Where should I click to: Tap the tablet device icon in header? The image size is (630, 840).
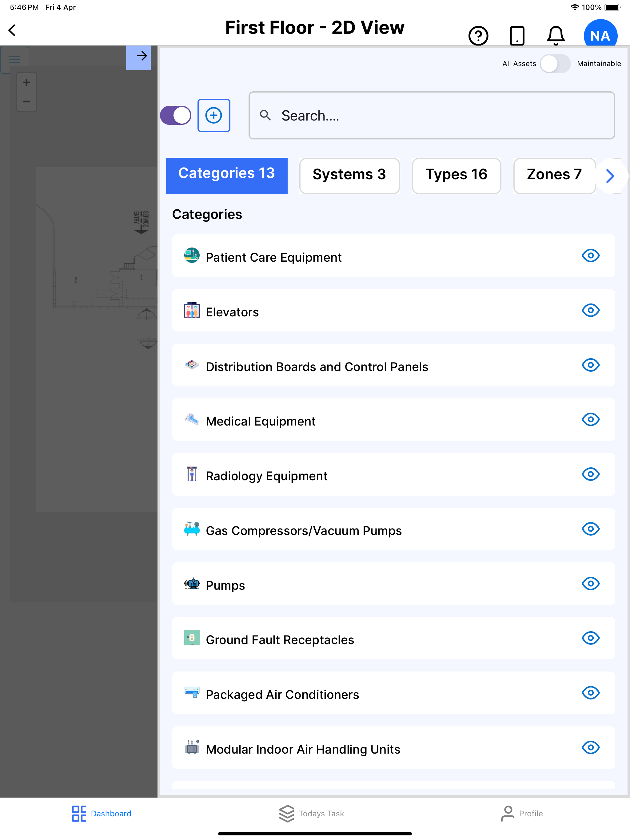pyautogui.click(x=517, y=36)
